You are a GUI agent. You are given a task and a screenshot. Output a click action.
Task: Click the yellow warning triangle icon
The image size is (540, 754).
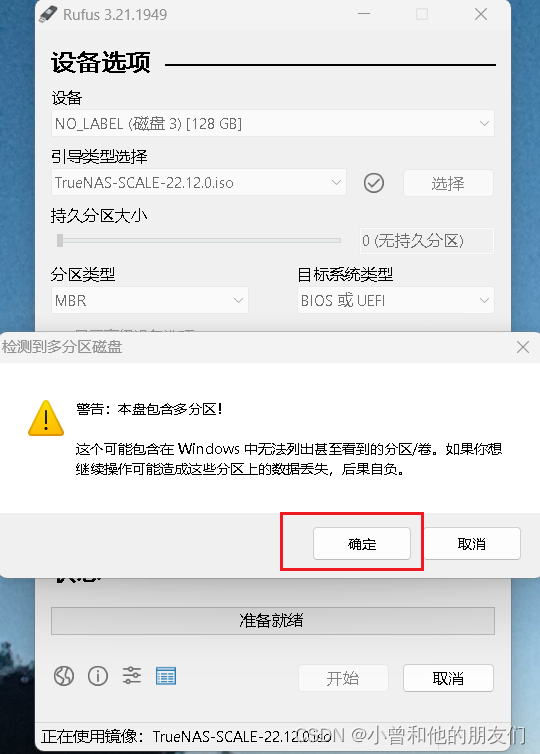pos(46,419)
